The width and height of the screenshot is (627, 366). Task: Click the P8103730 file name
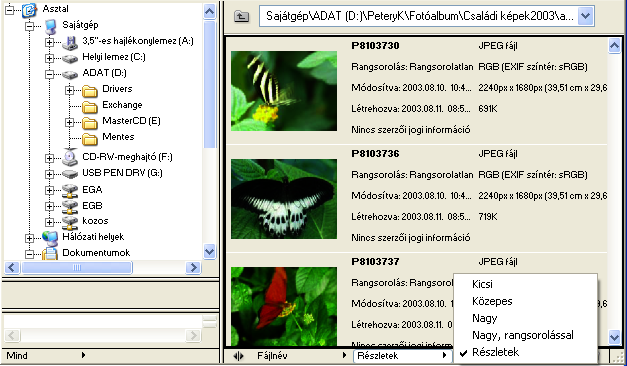[375, 46]
